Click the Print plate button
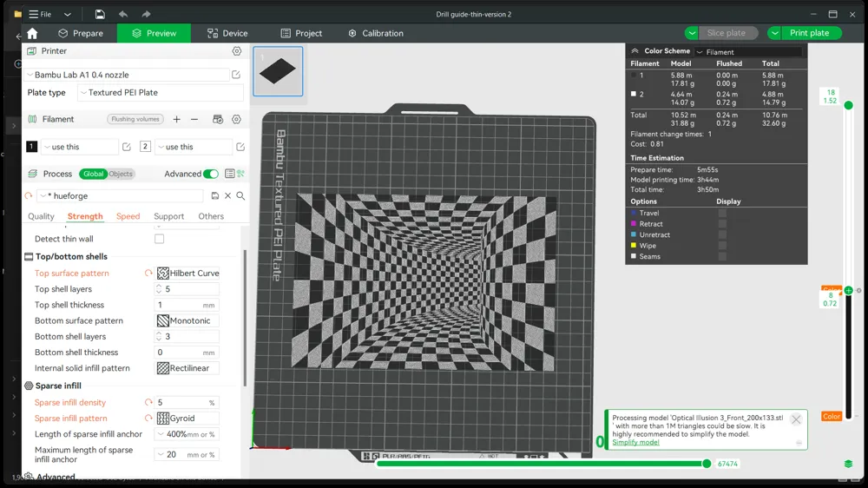 809,33
